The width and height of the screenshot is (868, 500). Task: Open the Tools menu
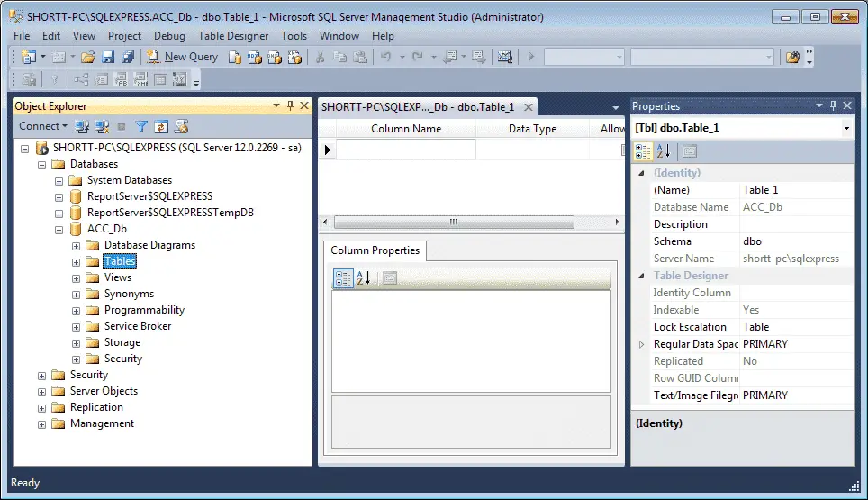[294, 36]
